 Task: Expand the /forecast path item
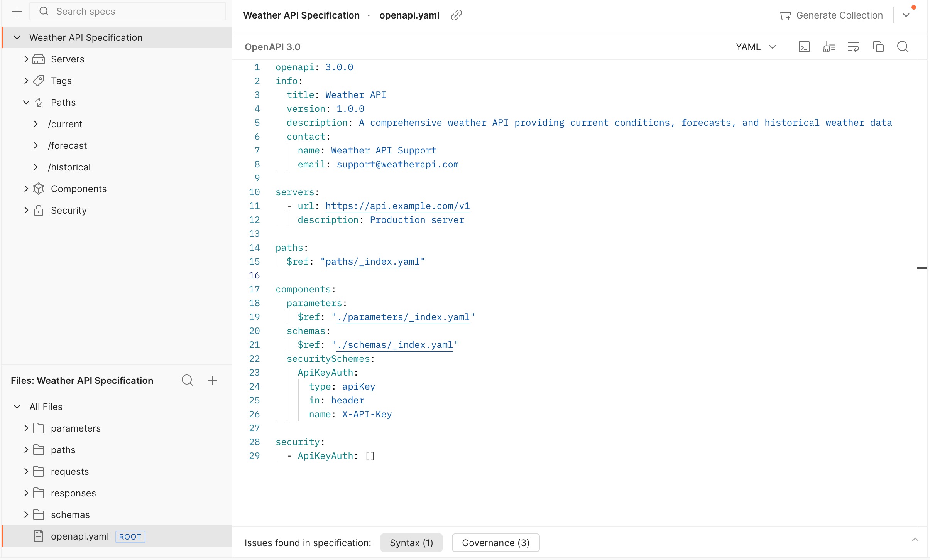click(36, 145)
